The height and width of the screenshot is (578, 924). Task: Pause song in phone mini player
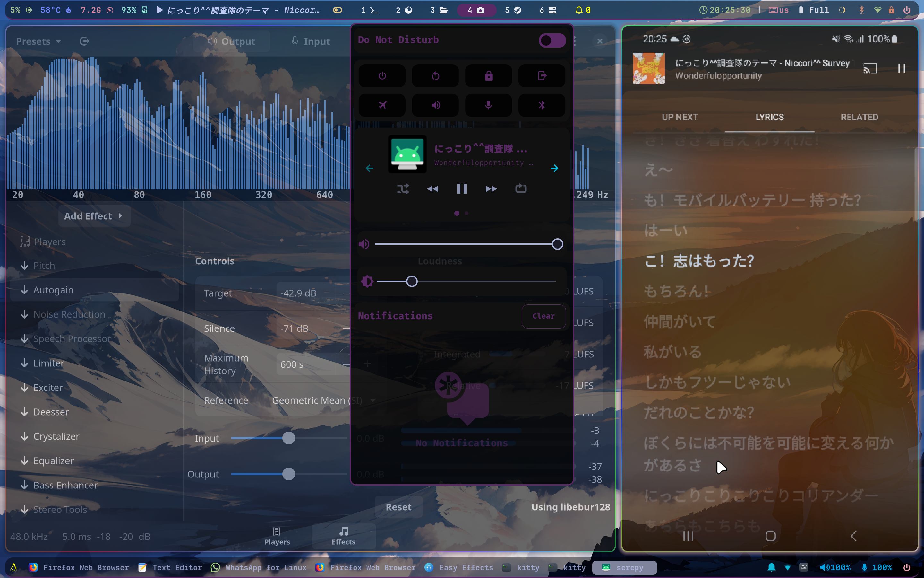tap(902, 69)
